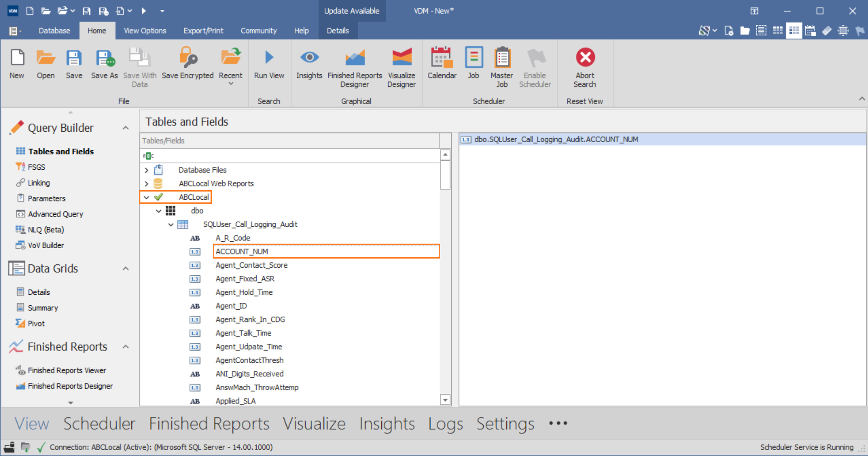The width and height of the screenshot is (868, 456).
Task: Open the Help tab
Action: click(301, 31)
